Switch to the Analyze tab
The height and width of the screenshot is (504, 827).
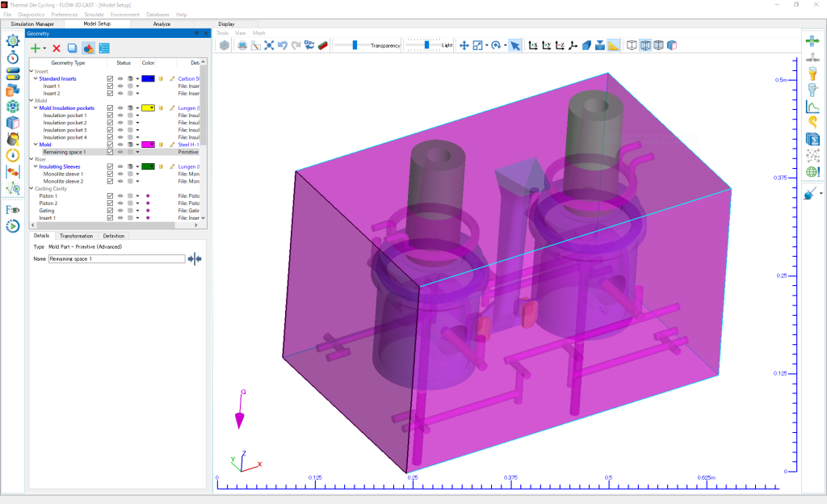click(162, 24)
